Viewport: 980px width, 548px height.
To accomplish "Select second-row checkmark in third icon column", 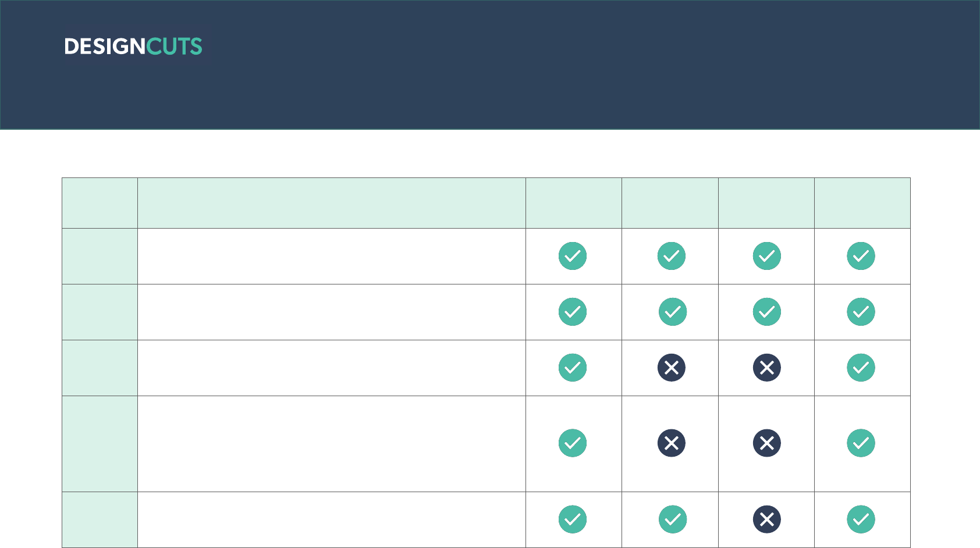I will tap(767, 312).
